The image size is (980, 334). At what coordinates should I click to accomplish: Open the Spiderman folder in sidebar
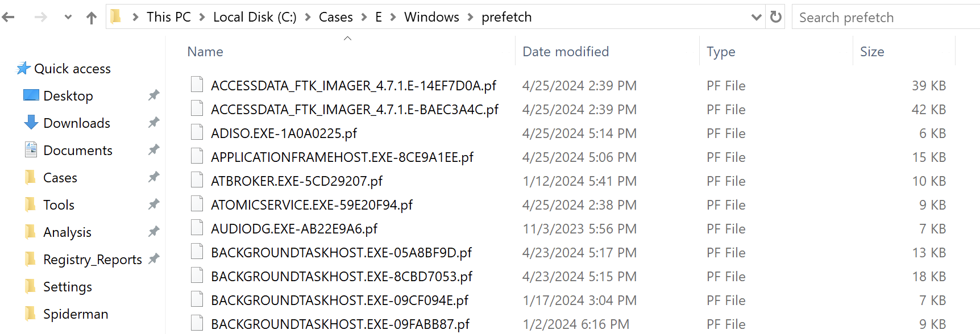click(76, 314)
